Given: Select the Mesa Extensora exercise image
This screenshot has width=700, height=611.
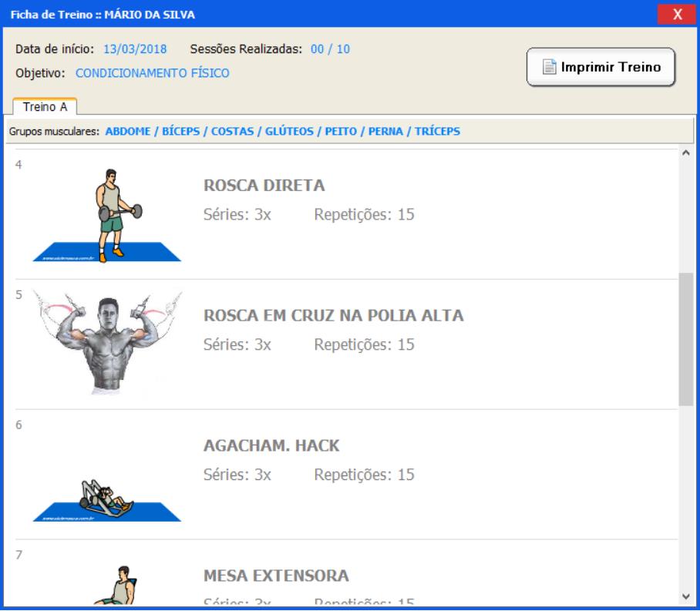Looking at the screenshot, I should point(114,585).
